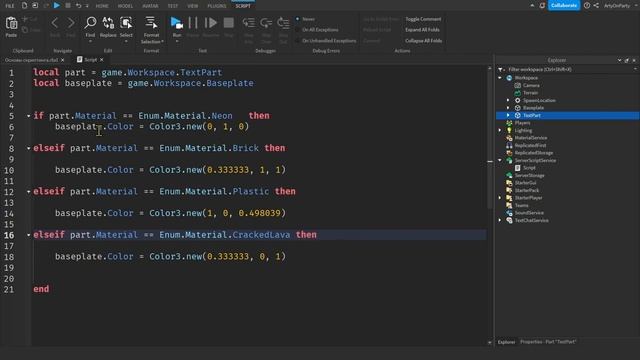Click the Camera icon in Explorer

(518, 85)
